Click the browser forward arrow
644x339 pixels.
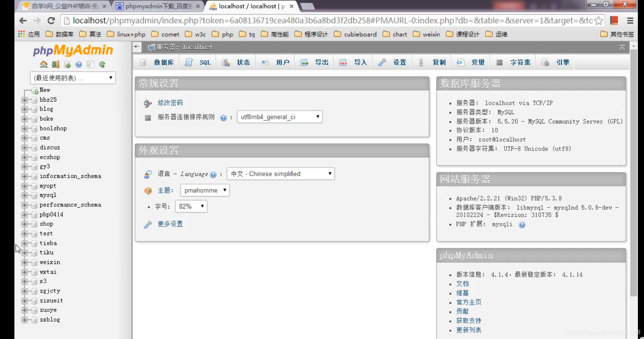tap(37, 21)
